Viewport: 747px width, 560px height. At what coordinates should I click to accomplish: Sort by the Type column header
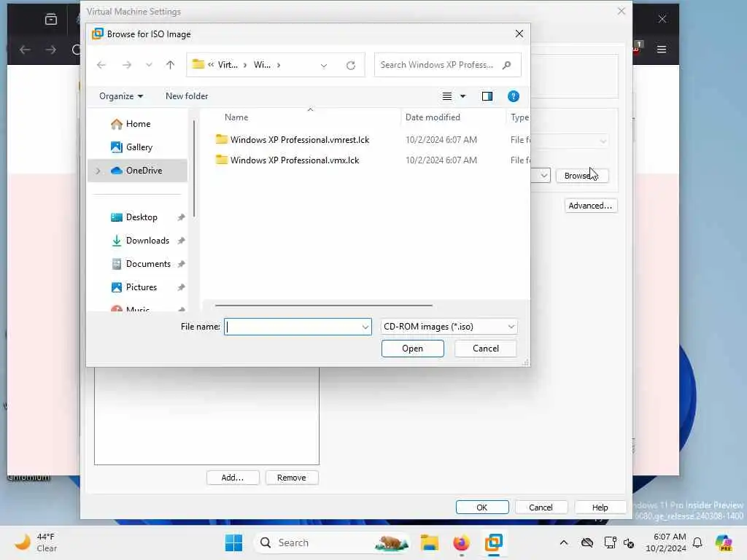pyautogui.click(x=519, y=117)
